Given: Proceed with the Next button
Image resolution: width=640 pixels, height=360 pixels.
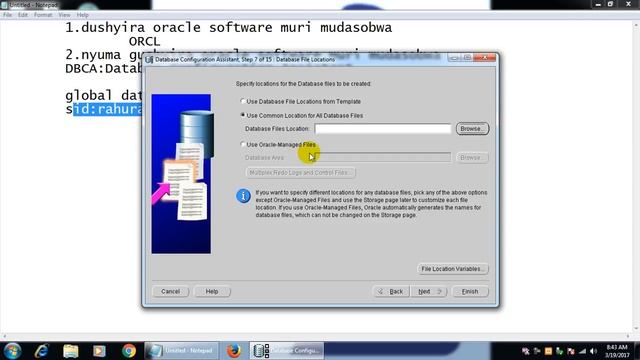Looking at the screenshot, I should pyautogui.click(x=429, y=291).
